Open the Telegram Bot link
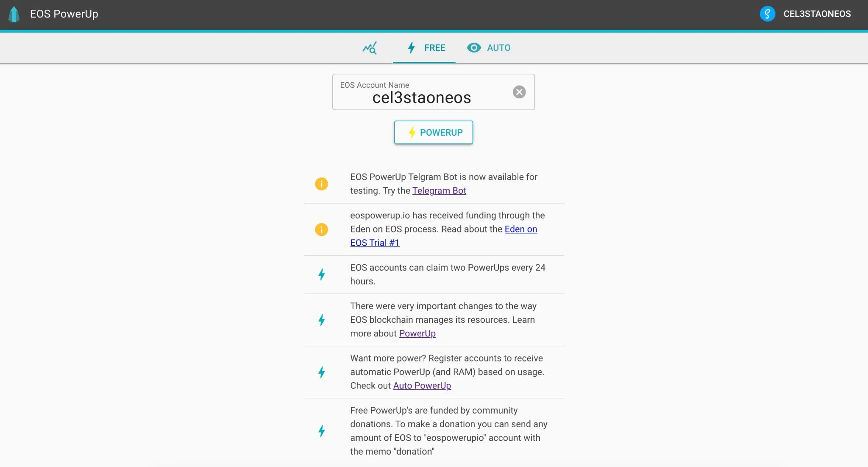Image resolution: width=868 pixels, height=467 pixels. [x=439, y=191]
